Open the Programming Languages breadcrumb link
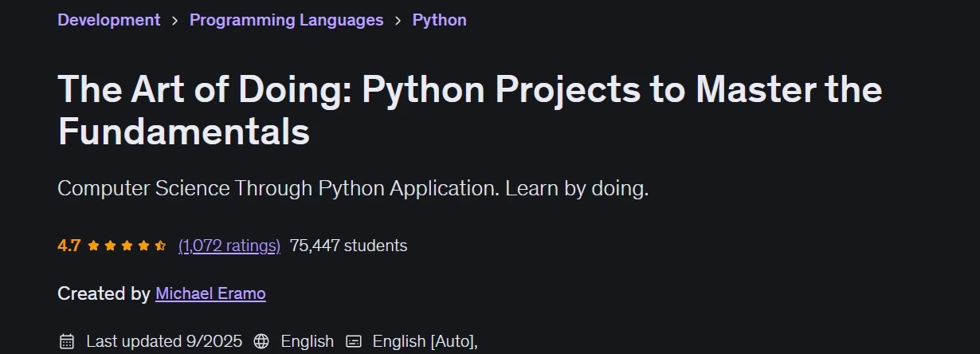The image size is (980, 354). 286,20
